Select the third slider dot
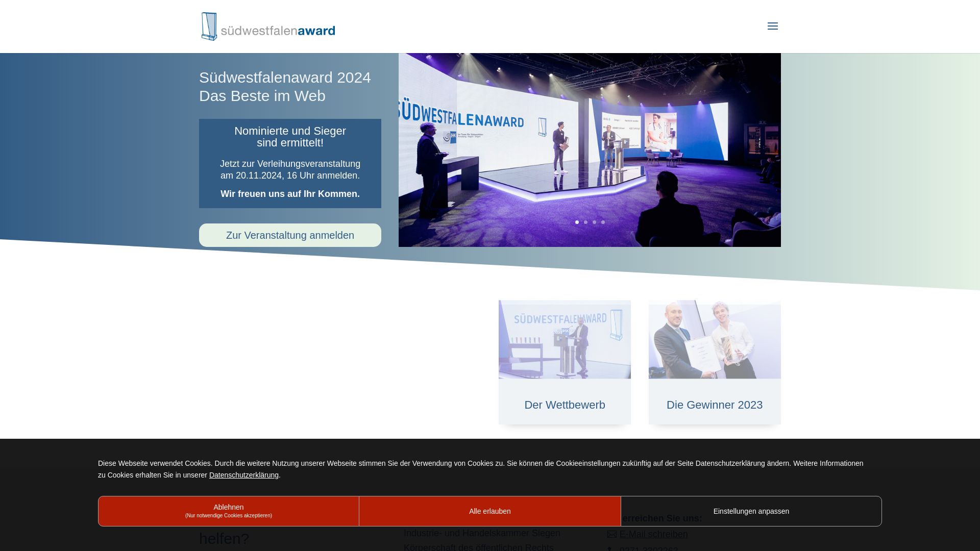The width and height of the screenshot is (980, 551). click(x=594, y=222)
